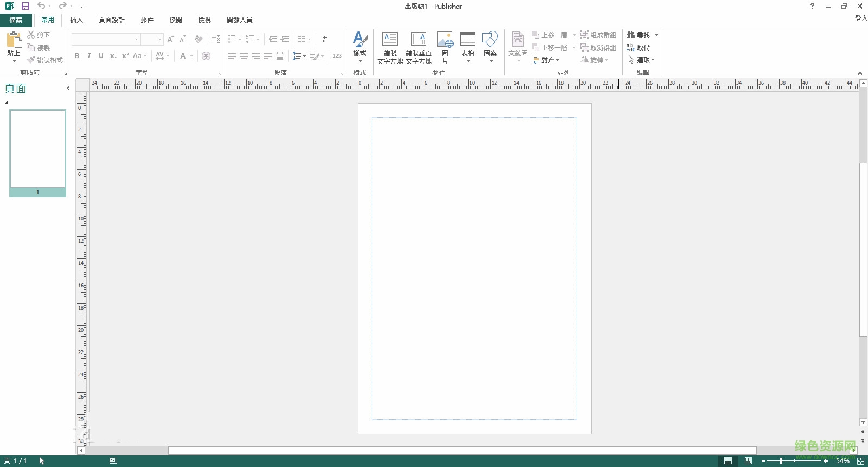The height and width of the screenshot is (467, 868).
Task: Click the zoom slider handle in the status bar
Action: (x=781, y=461)
